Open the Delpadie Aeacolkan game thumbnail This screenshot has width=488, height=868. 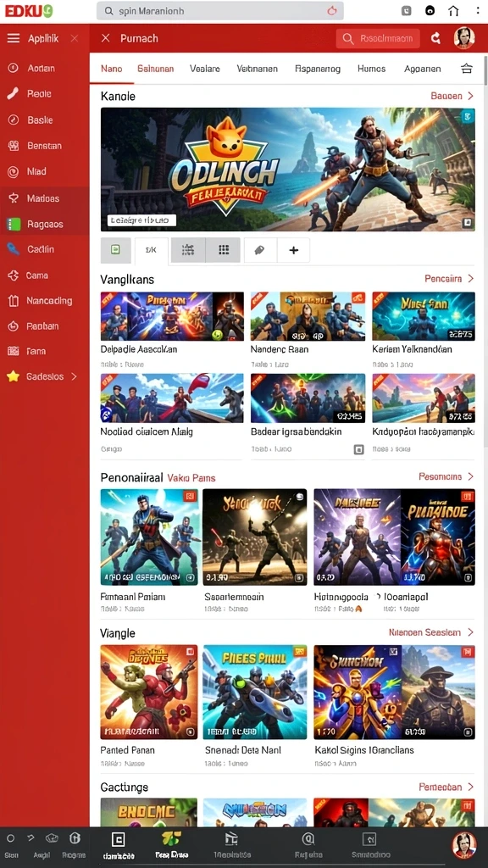(x=172, y=316)
